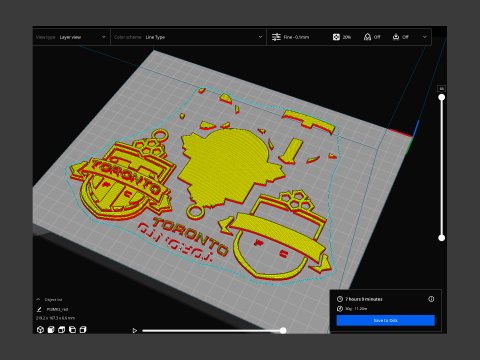Click the 20% infill value

[x=347, y=37]
